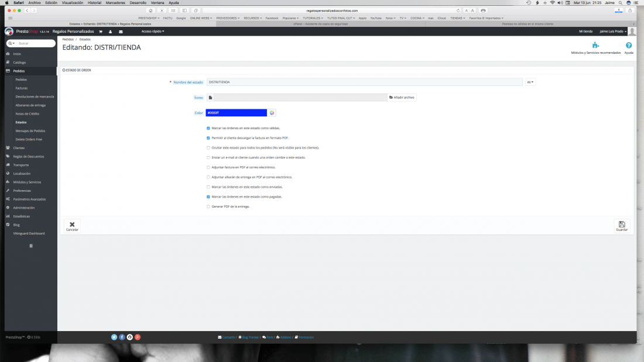
Task: Click the Safari print icon
Action: [x=483, y=11]
